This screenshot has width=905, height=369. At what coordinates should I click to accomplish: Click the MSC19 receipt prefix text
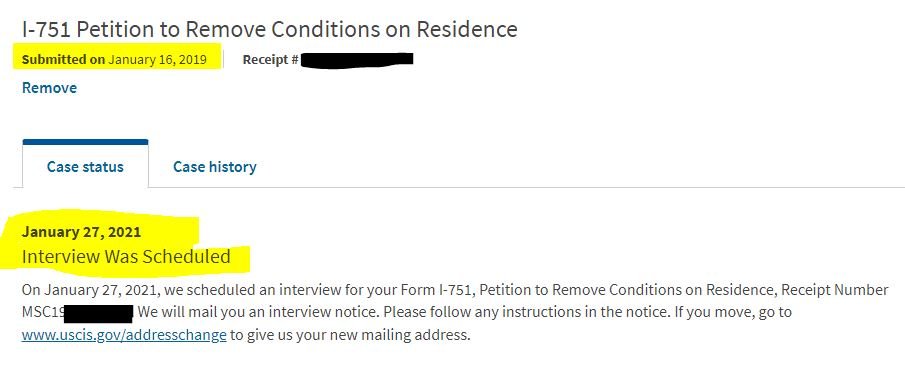43,313
